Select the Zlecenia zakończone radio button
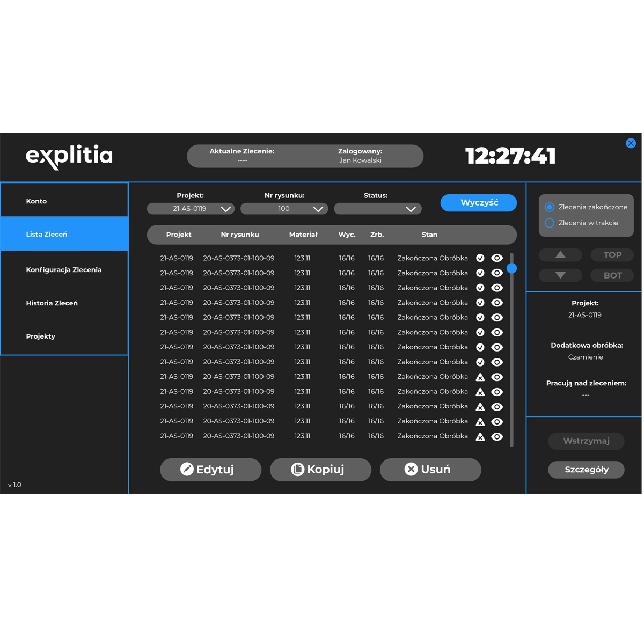This screenshot has width=644, height=644. point(550,207)
